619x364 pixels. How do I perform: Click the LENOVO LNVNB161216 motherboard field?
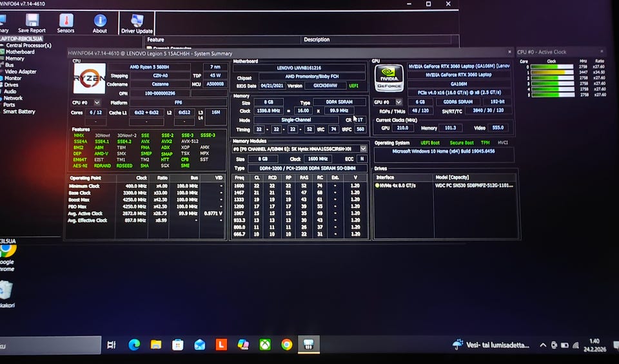coord(299,68)
